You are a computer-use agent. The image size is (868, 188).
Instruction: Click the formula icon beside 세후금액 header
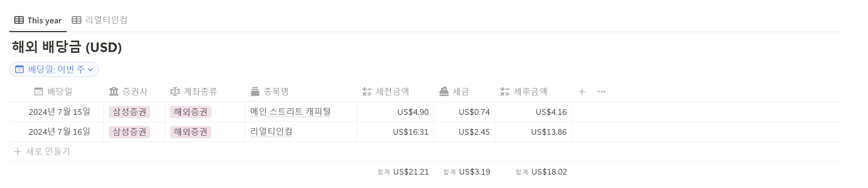[x=504, y=92]
